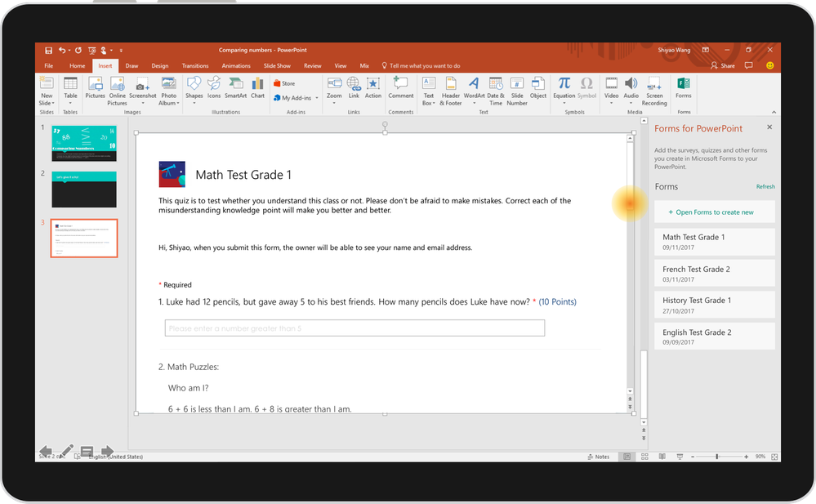Toggle the Notes pane
The height and width of the screenshot is (504, 816).
pyautogui.click(x=599, y=457)
